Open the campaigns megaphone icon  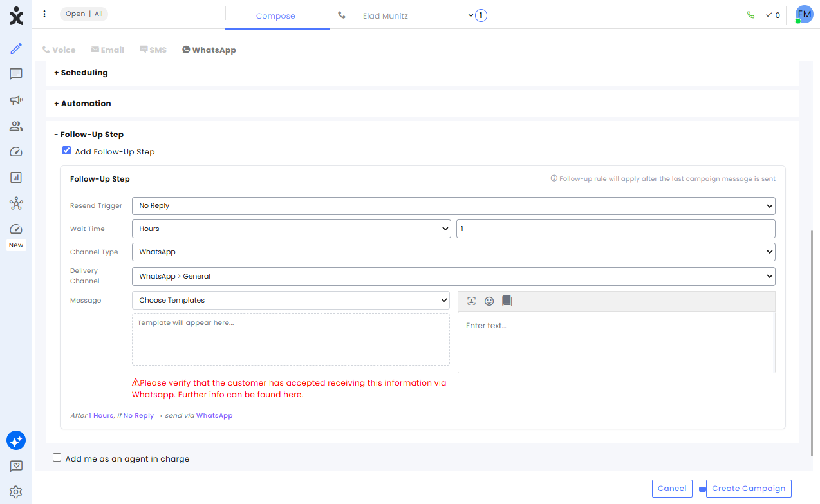click(x=16, y=100)
